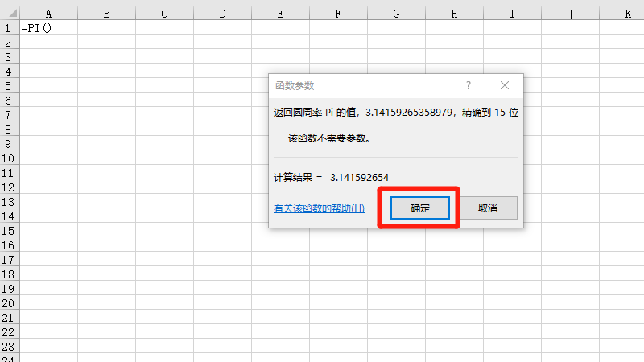Select the row 10 header
Screen dimensions: 644x362
(x=9, y=158)
